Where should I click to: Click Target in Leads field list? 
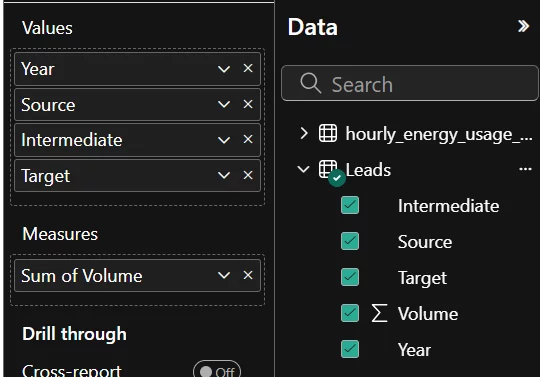tap(422, 278)
